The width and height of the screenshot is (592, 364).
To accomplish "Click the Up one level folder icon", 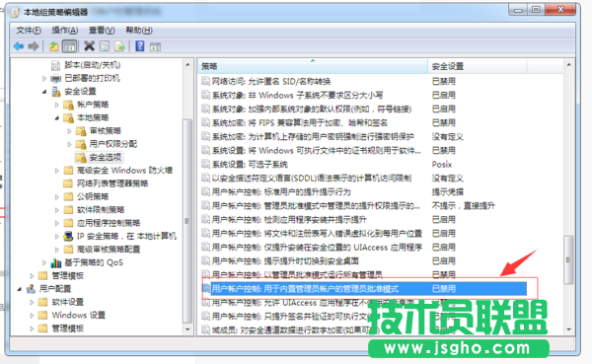I will (53, 46).
